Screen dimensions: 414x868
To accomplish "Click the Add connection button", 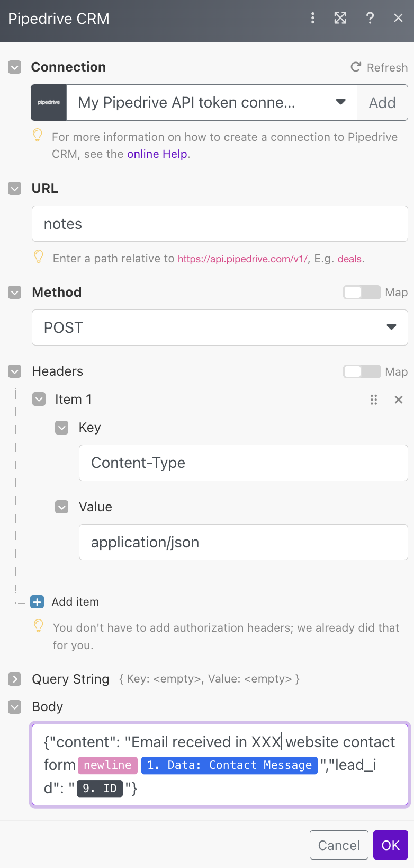I will [x=382, y=102].
